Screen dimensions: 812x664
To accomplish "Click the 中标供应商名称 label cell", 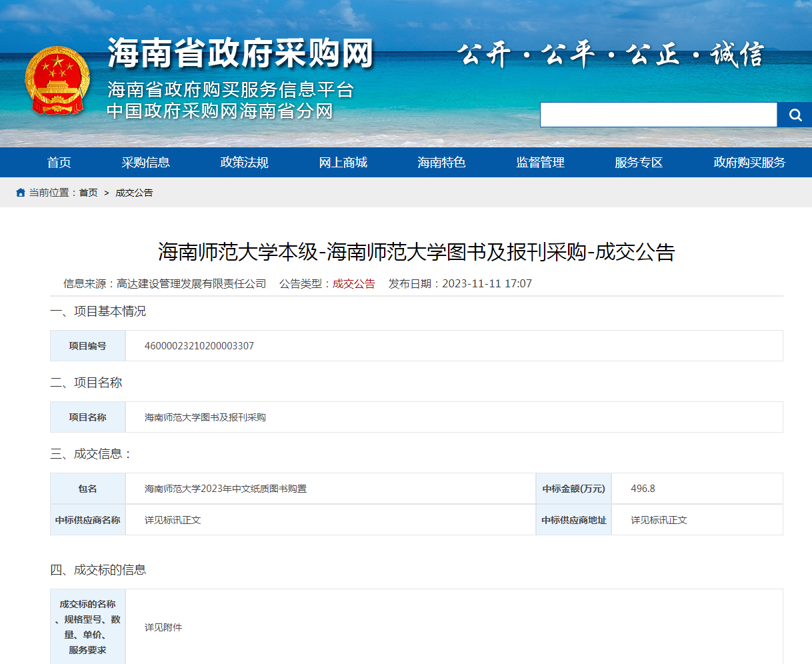I will click(88, 520).
